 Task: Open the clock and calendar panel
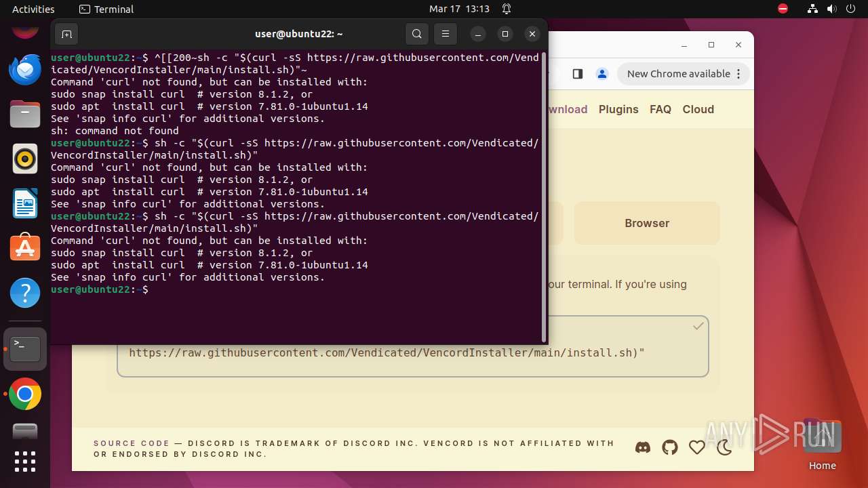(459, 9)
